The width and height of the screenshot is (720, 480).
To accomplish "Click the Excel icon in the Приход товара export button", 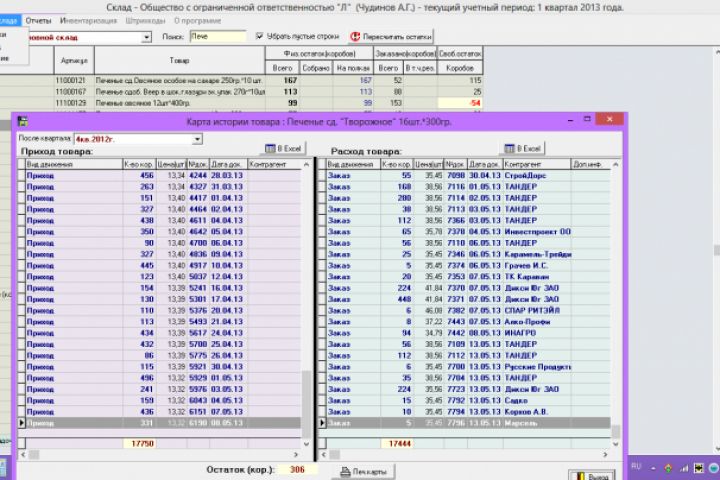I will point(270,148).
